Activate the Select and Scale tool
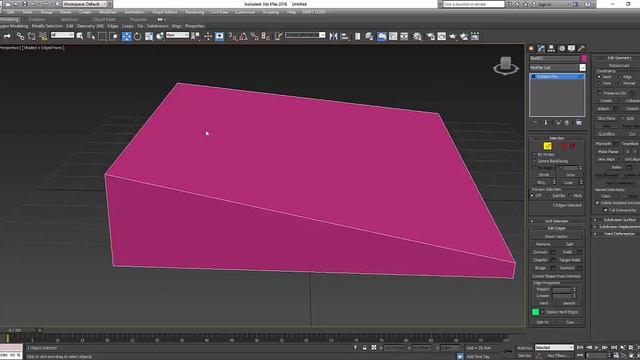The width and height of the screenshot is (640, 360). 149,37
